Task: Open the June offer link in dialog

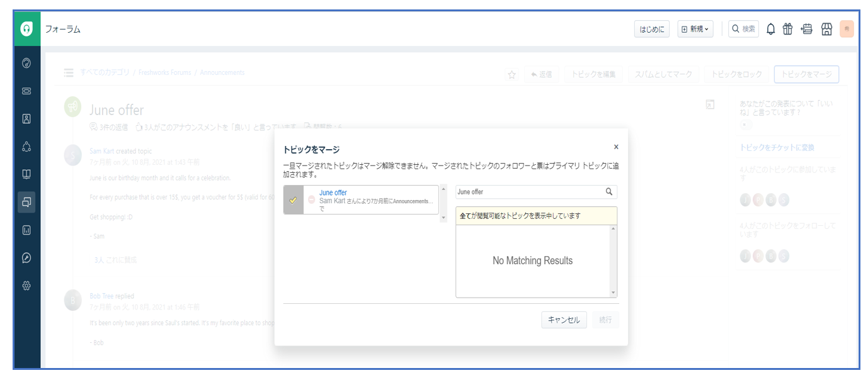Action: pos(333,192)
